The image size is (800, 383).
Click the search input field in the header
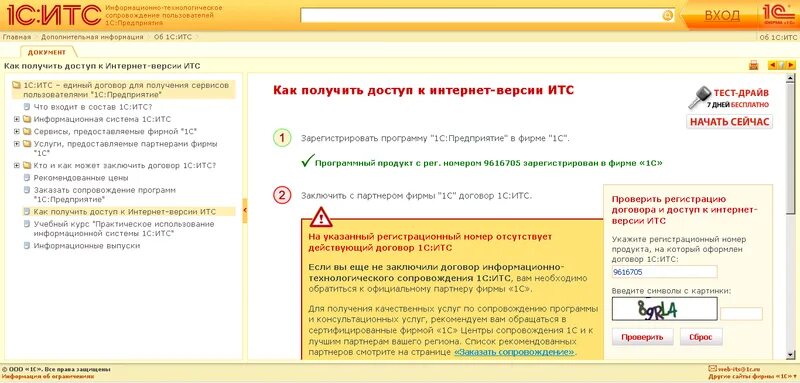pyautogui.click(x=482, y=16)
